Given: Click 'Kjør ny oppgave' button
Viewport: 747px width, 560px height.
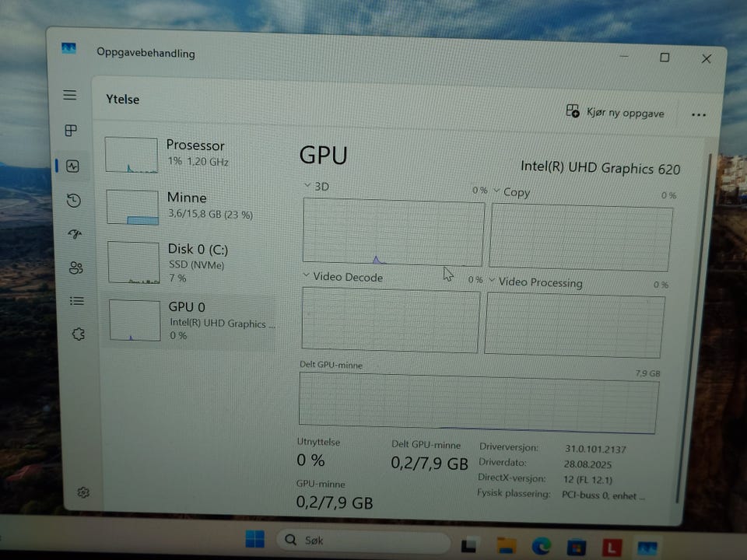Looking at the screenshot, I should pos(615,112).
